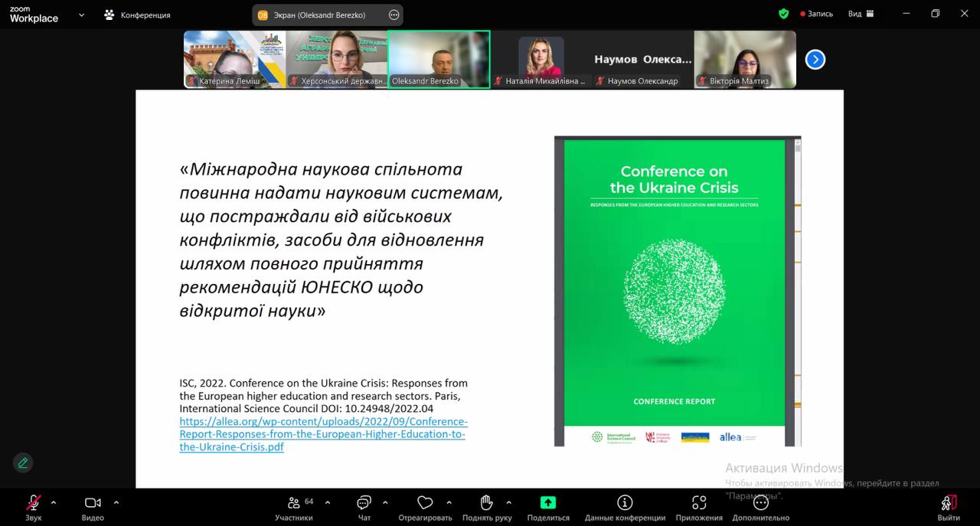Raise hand with Поднять руку
The width and height of the screenshot is (980, 526).
click(487, 508)
